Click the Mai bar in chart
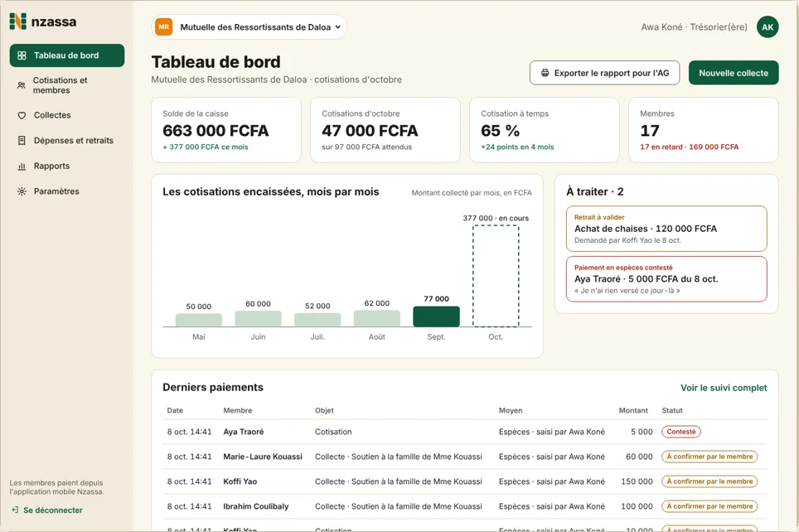 199,320
